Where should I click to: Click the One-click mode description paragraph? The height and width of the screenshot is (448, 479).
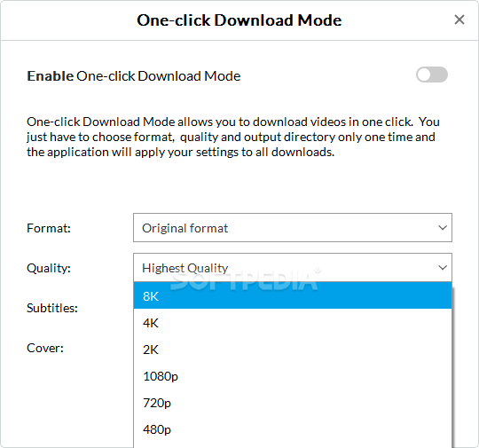coord(233,137)
